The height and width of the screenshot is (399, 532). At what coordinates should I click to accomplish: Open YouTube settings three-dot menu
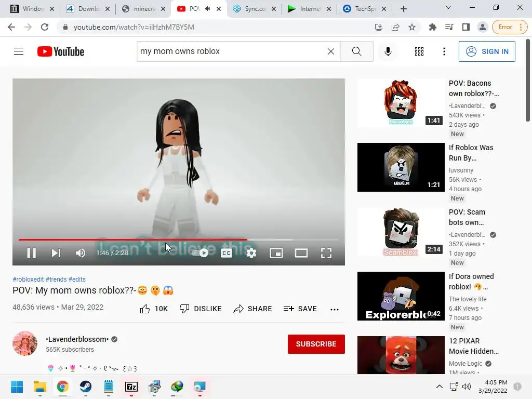(444, 51)
